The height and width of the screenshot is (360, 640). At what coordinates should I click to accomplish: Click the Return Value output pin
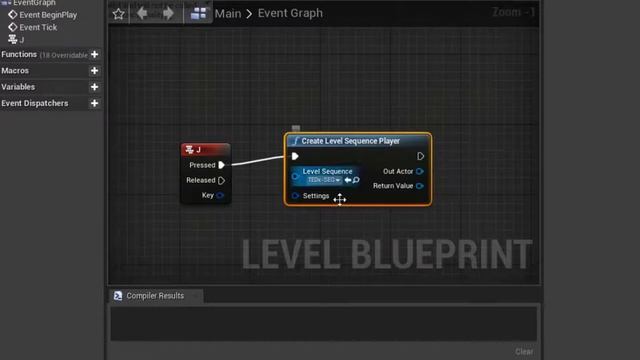(x=420, y=186)
